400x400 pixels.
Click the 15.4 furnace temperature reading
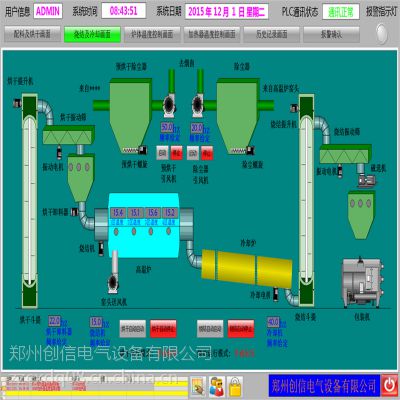[118, 213]
